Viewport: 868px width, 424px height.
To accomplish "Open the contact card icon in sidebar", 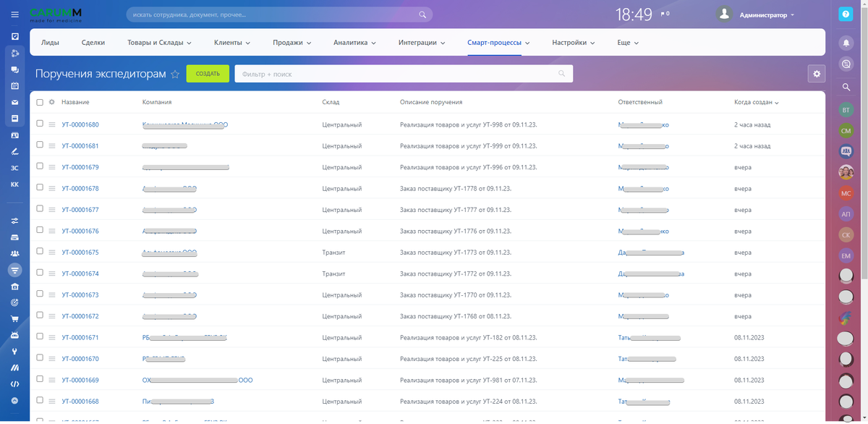I will (14, 135).
